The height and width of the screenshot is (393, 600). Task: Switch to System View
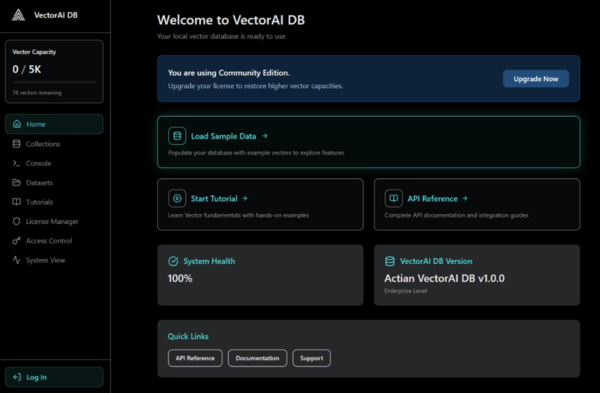click(x=54, y=260)
